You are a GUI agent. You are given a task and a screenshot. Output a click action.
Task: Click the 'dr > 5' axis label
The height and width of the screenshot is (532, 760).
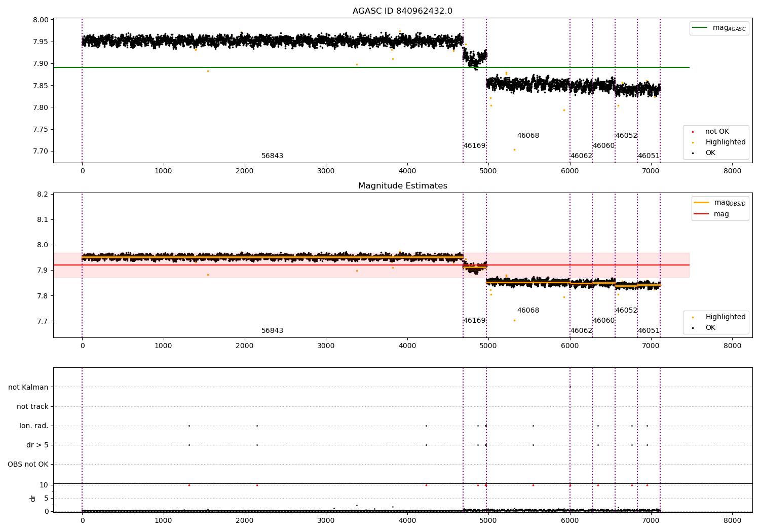point(37,445)
